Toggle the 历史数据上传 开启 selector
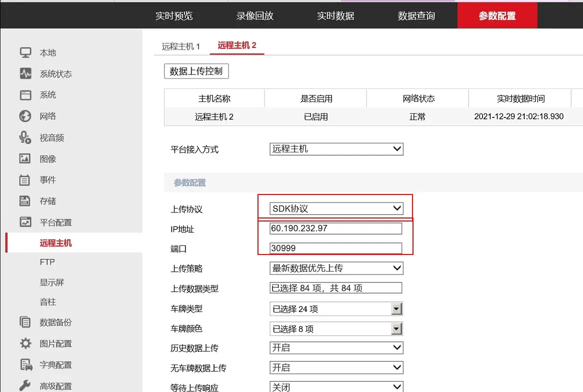This screenshot has width=583, height=392. point(336,347)
